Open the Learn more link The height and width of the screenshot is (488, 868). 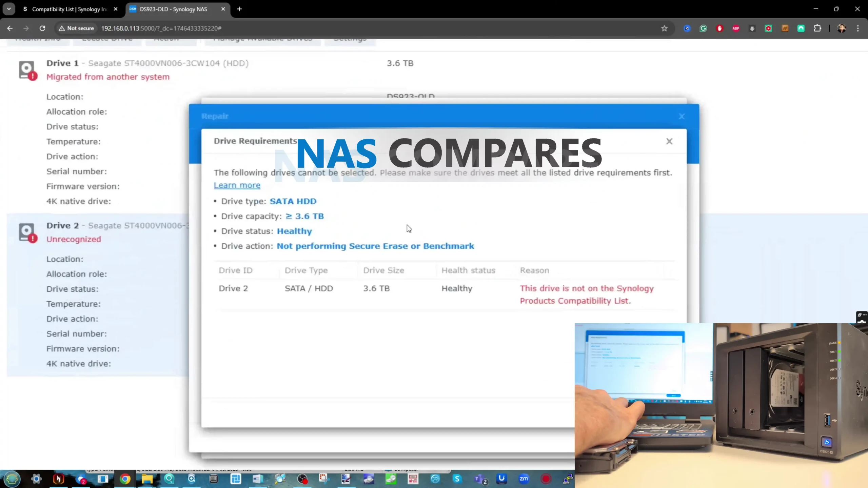click(237, 185)
